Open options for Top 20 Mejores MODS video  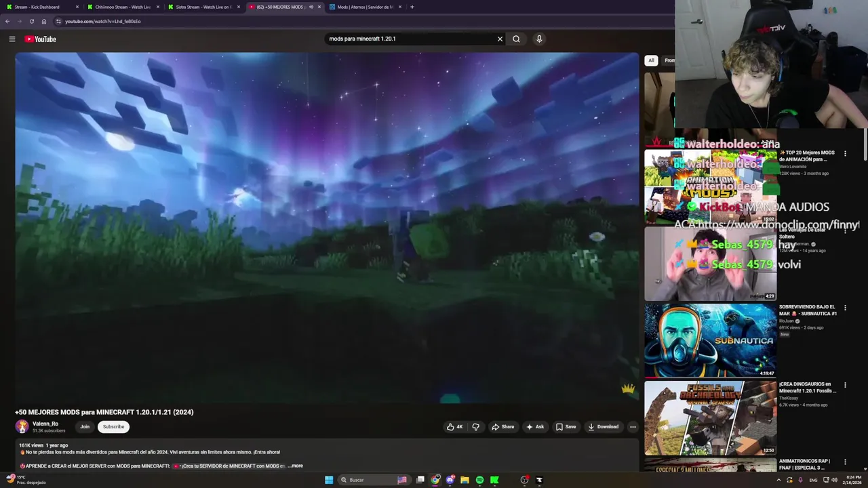(845, 154)
